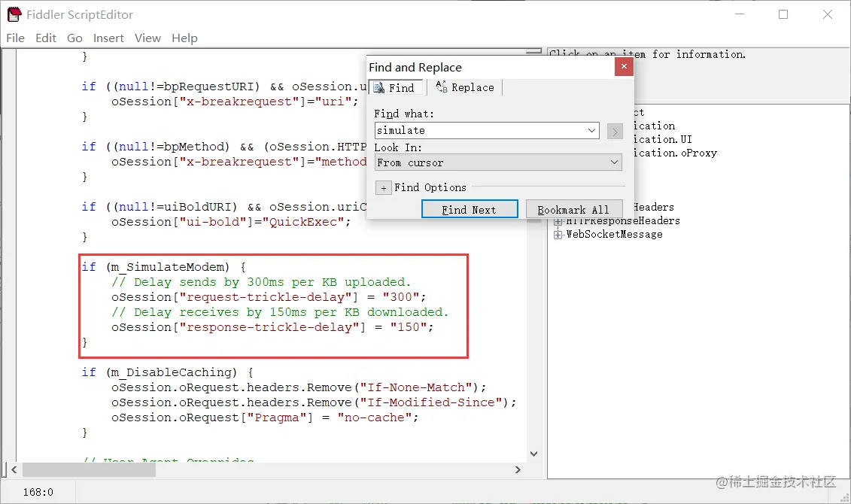Click the Find Next button
This screenshot has width=851, height=504.
(470, 209)
